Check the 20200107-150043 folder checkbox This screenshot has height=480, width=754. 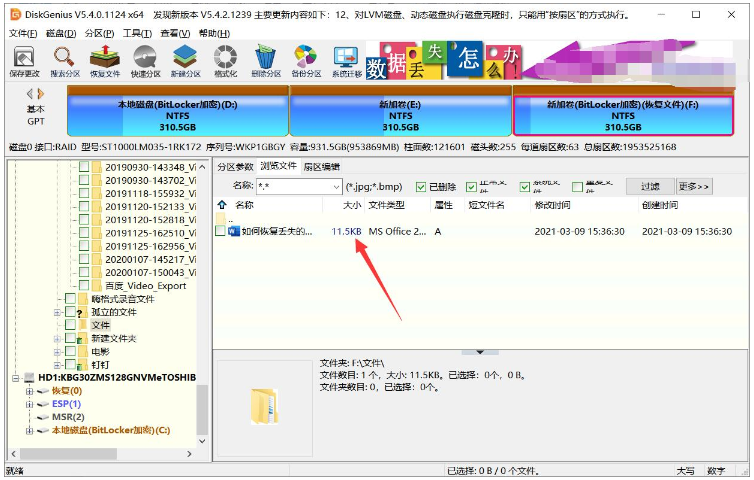84,272
